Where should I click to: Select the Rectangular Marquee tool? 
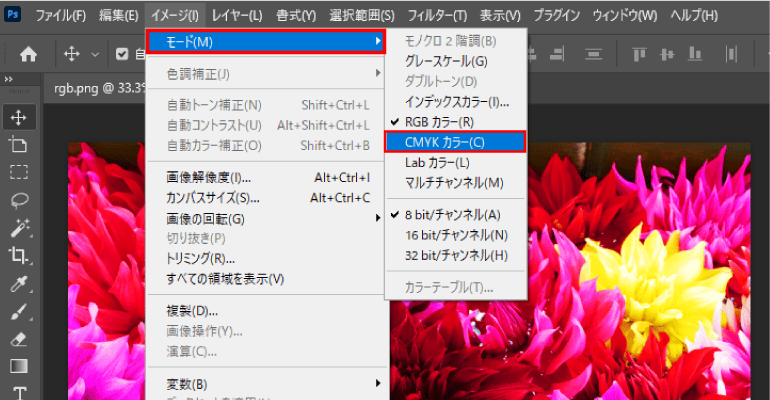pos(19,171)
